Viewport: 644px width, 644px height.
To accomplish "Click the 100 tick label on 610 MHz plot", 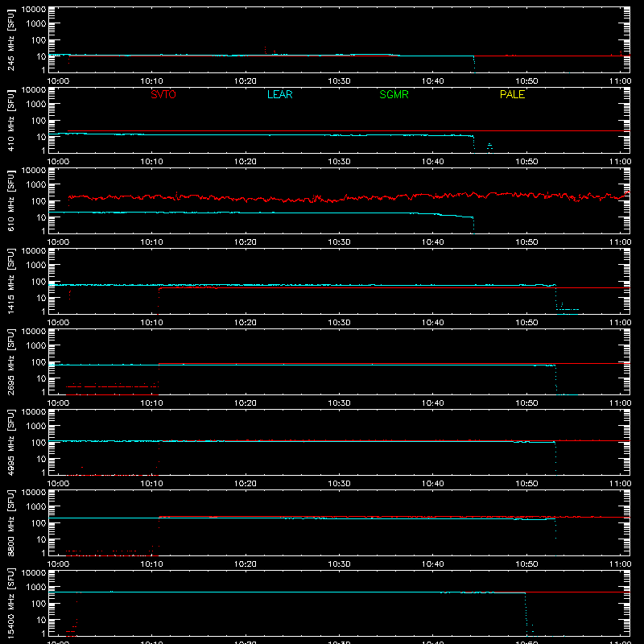I will pos(39,201).
